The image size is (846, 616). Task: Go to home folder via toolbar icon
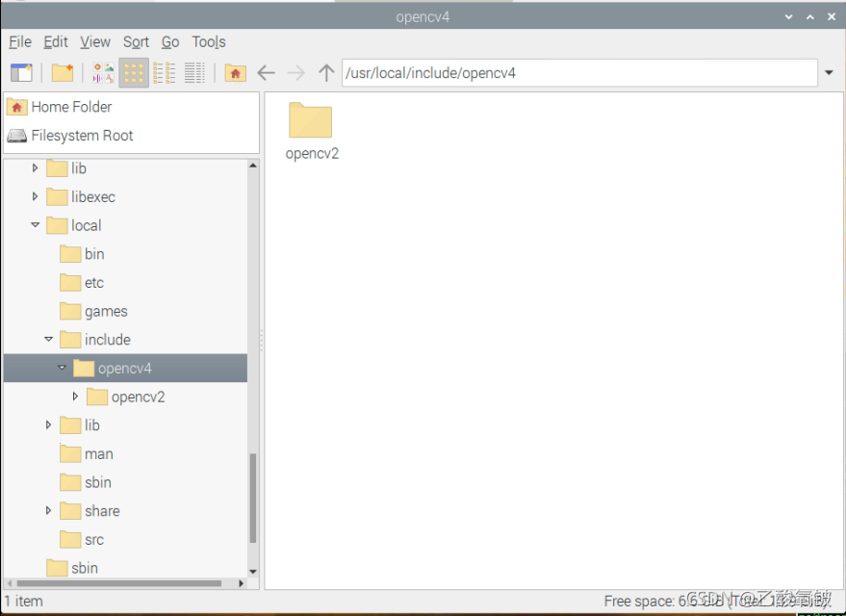click(235, 73)
